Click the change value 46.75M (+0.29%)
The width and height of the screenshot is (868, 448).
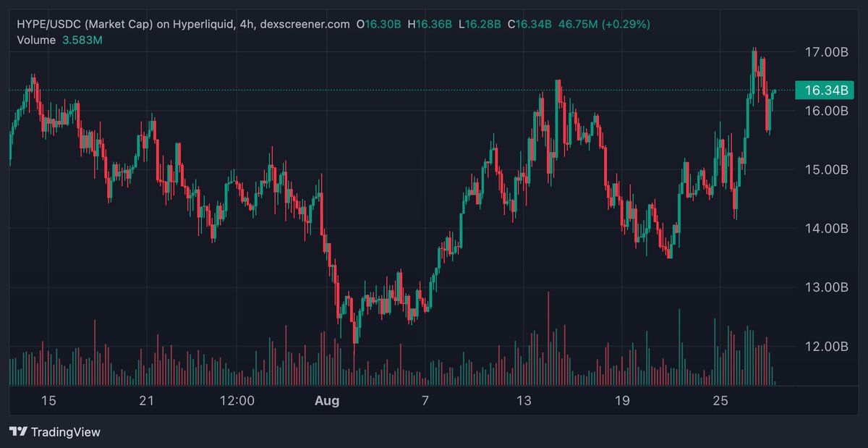(604, 24)
